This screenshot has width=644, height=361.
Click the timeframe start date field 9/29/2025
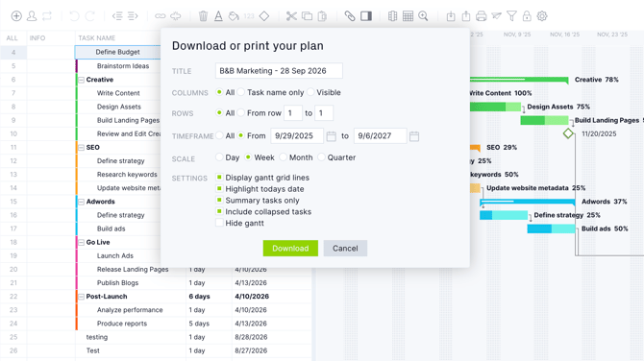click(297, 135)
